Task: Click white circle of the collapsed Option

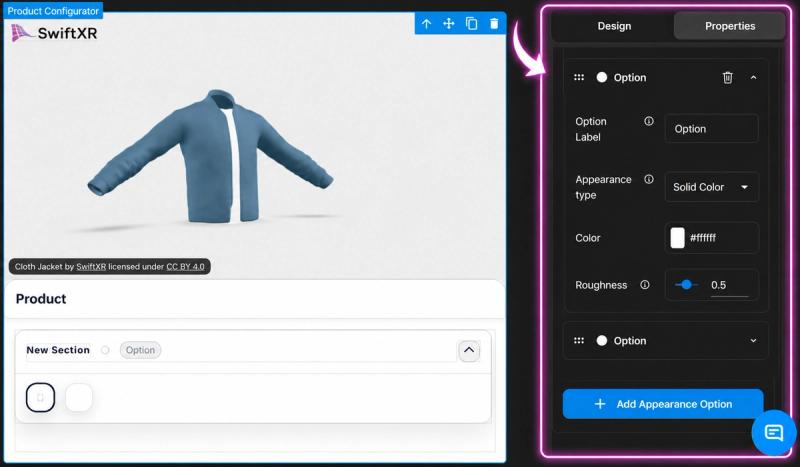Action: click(x=602, y=340)
